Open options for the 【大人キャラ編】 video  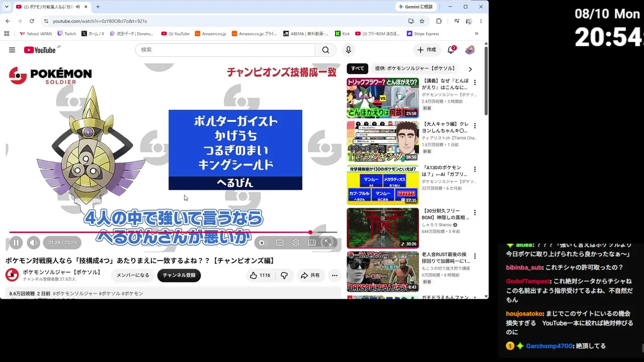tap(474, 126)
